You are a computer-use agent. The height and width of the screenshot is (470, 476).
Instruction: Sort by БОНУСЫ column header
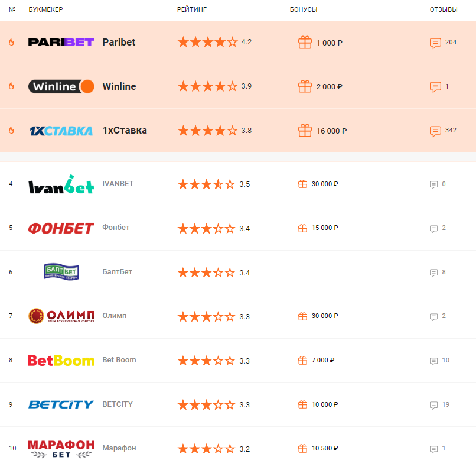[x=304, y=10]
